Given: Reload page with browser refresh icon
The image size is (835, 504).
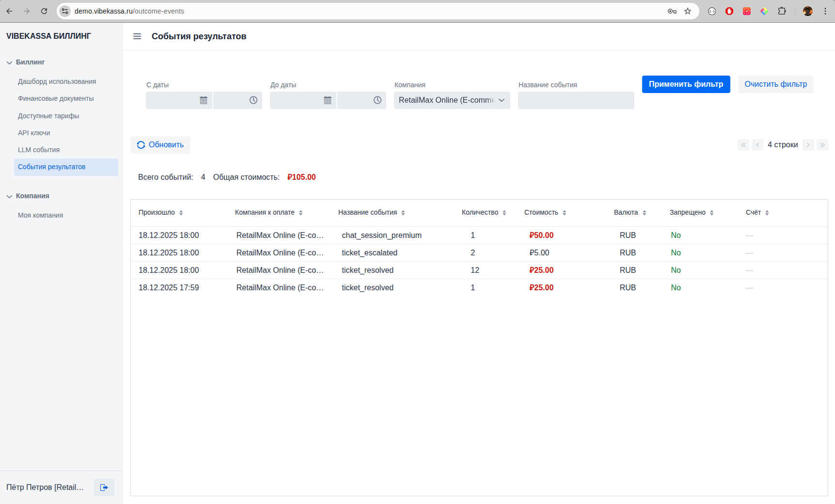Looking at the screenshot, I should (x=44, y=11).
